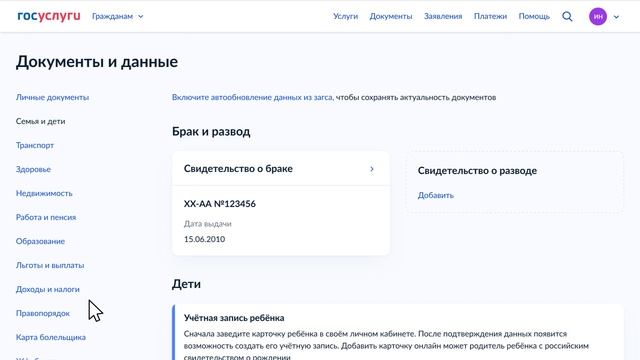
Task: Click the Дети section heading
Action: [x=186, y=284]
